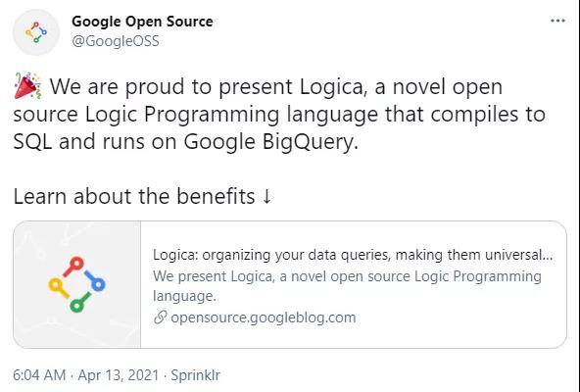This screenshot has width=580, height=392.
Task: Click the Google Open Source profile avatar
Action: click(36, 32)
